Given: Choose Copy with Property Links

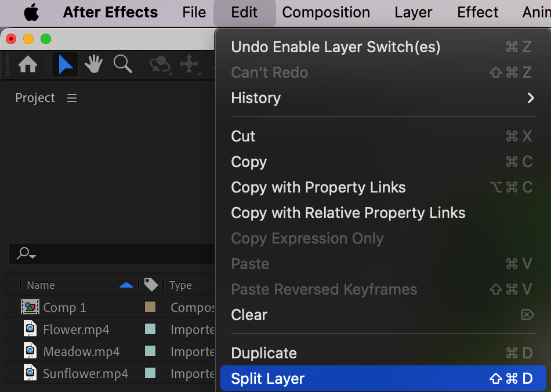Looking at the screenshot, I should (318, 187).
